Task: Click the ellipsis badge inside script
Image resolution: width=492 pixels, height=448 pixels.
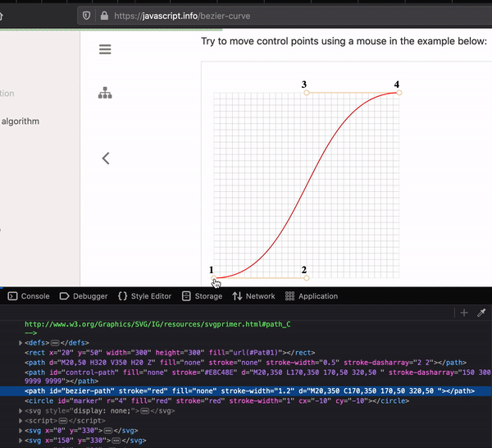Action: click(x=63, y=421)
